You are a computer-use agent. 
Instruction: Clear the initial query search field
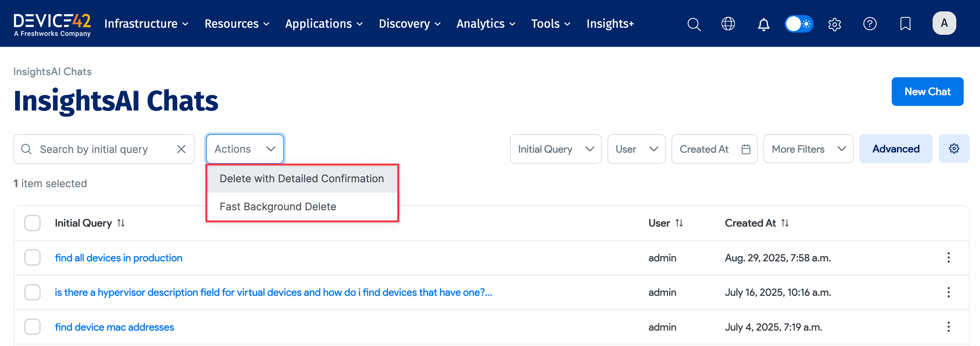click(181, 149)
